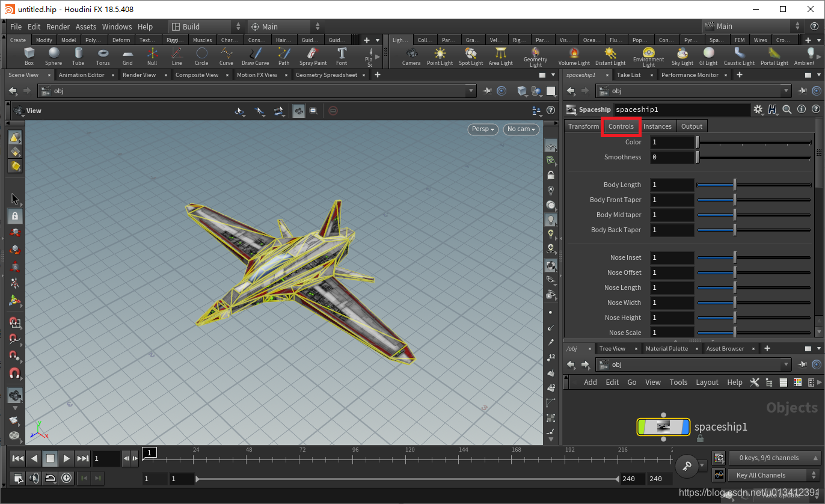Toggle the secure selection lock in the viewport toolbar
Screen dimensions: 825x504
[x=15, y=216]
